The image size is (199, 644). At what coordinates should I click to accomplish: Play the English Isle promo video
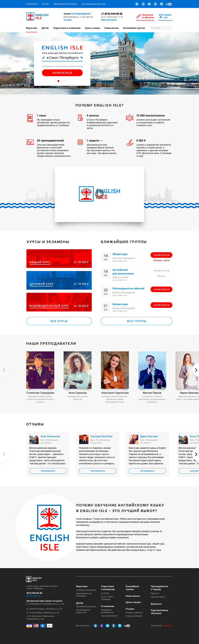click(99, 194)
